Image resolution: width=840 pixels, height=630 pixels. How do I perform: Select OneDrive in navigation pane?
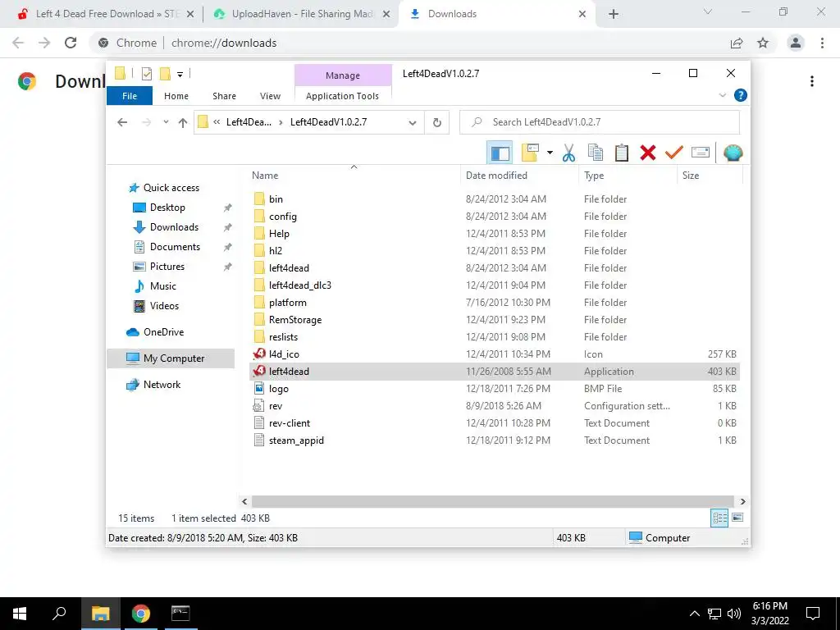coord(163,332)
